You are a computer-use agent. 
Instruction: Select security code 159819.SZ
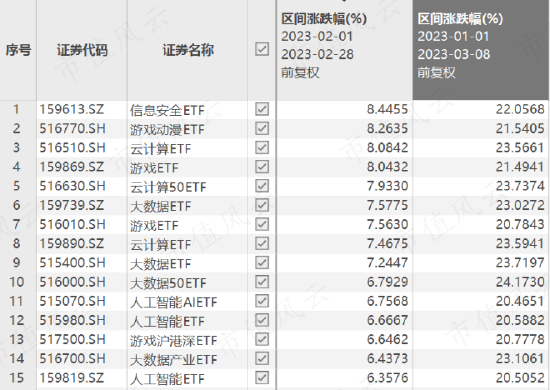coord(72,378)
